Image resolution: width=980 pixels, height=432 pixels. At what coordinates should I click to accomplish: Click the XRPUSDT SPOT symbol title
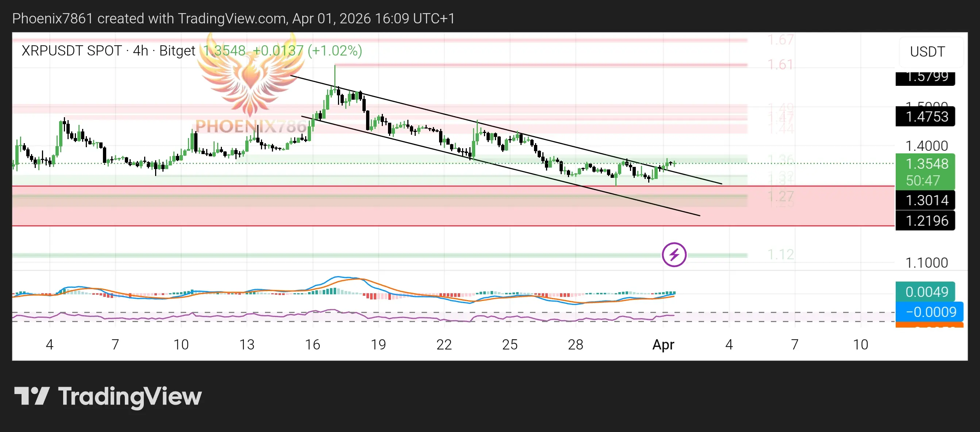pyautogui.click(x=72, y=51)
